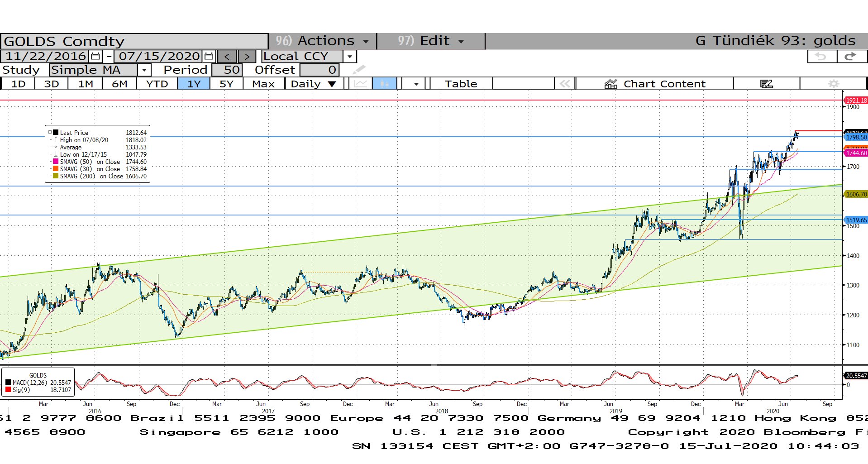This screenshot has height=464, width=868.
Task: Click the 'Last Price' value 1812.64
Action: (136, 133)
